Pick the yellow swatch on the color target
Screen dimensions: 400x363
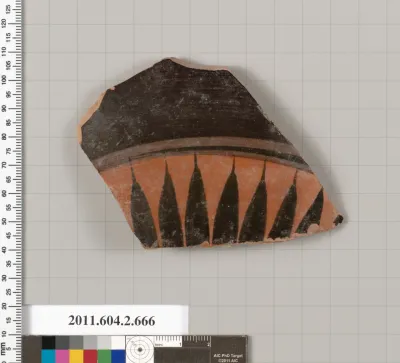76,356
